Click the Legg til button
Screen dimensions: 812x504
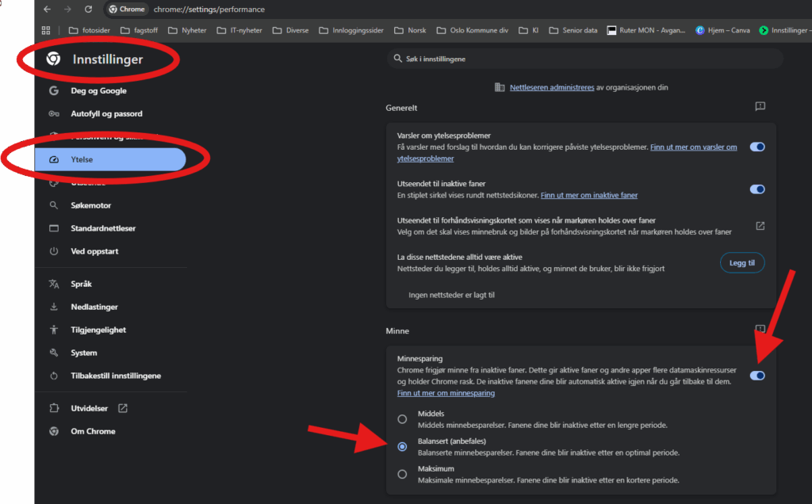742,262
